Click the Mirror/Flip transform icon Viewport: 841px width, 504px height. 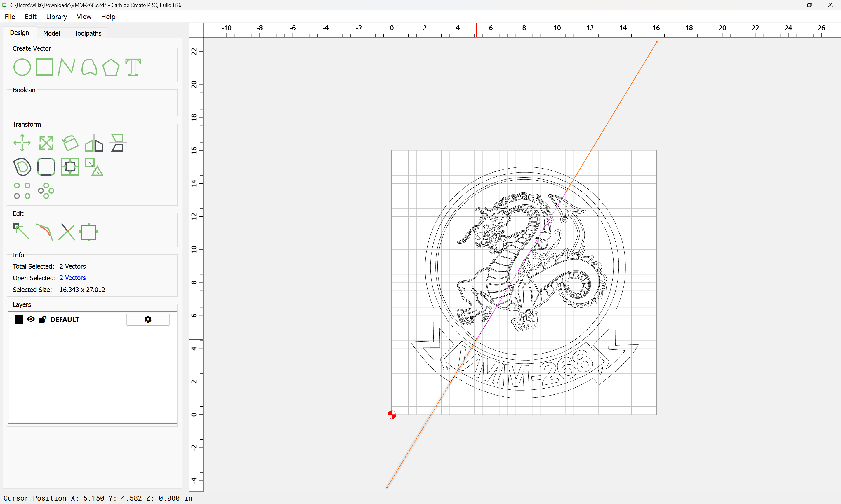[x=94, y=143]
